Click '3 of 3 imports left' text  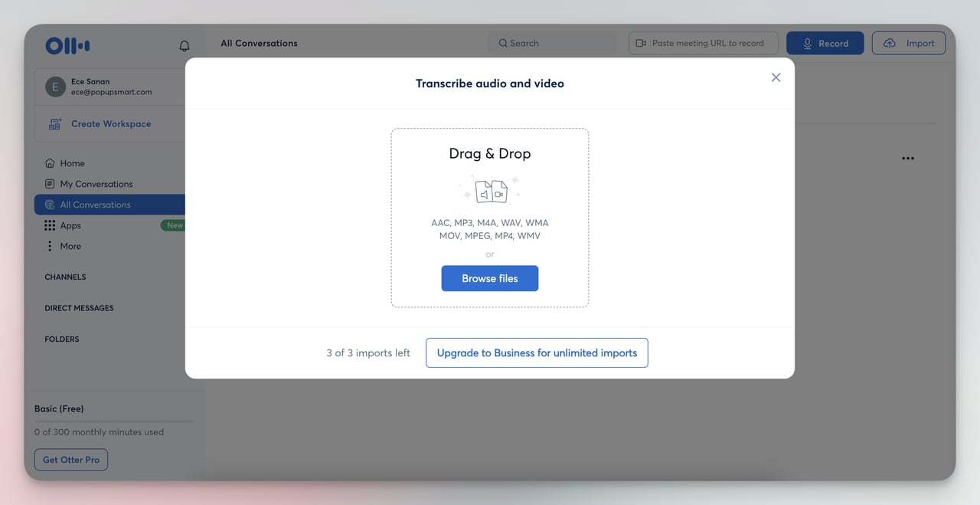tap(368, 353)
